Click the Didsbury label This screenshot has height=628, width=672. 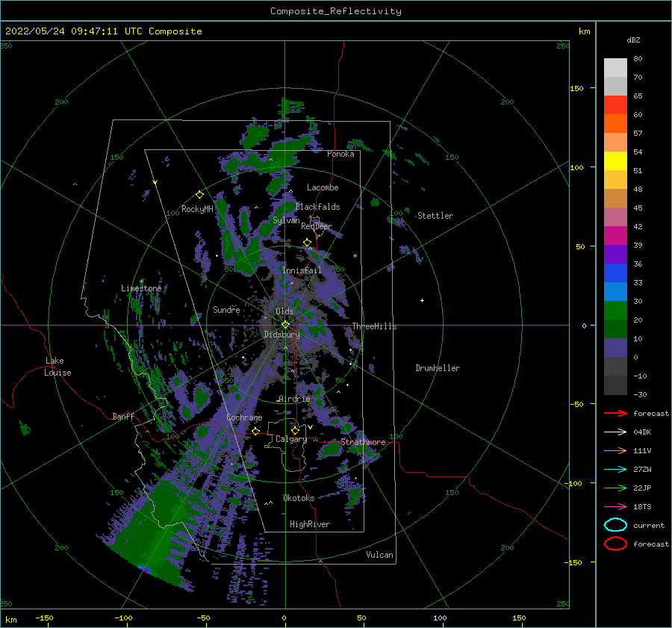(x=282, y=335)
